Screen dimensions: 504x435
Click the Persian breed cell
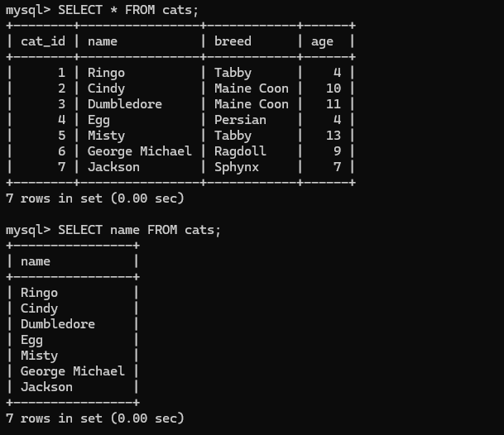[x=240, y=120]
